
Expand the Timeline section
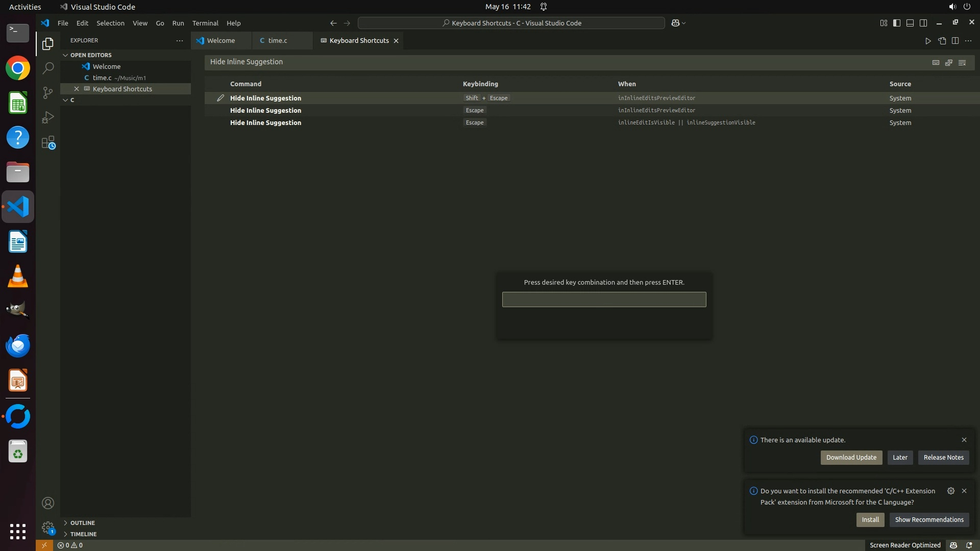[83, 534]
